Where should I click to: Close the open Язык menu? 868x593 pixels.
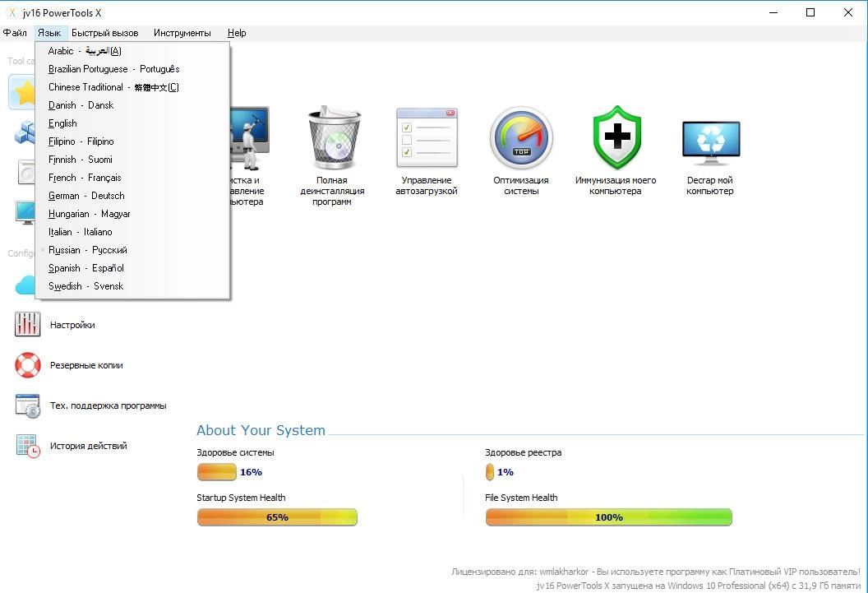click(x=50, y=33)
